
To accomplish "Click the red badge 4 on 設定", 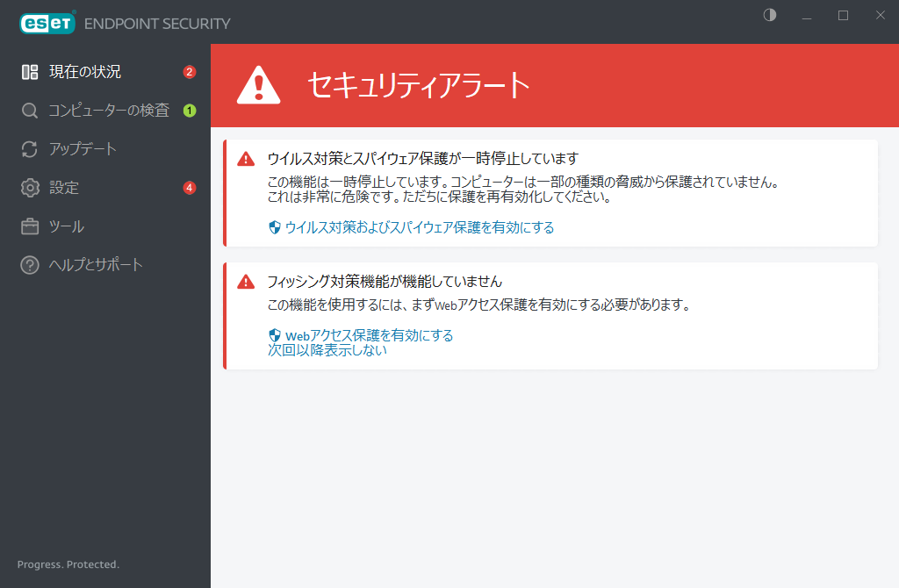I will [x=190, y=188].
